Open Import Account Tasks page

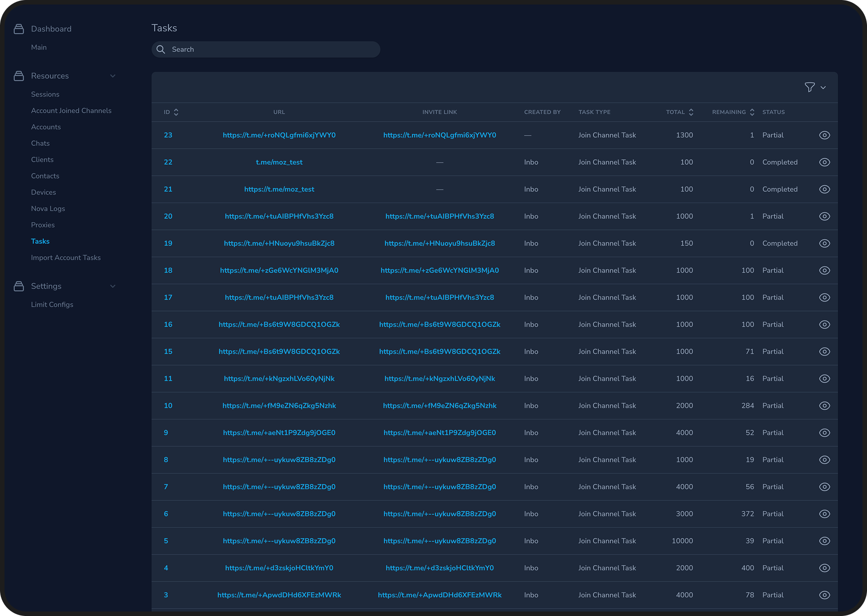tap(66, 258)
